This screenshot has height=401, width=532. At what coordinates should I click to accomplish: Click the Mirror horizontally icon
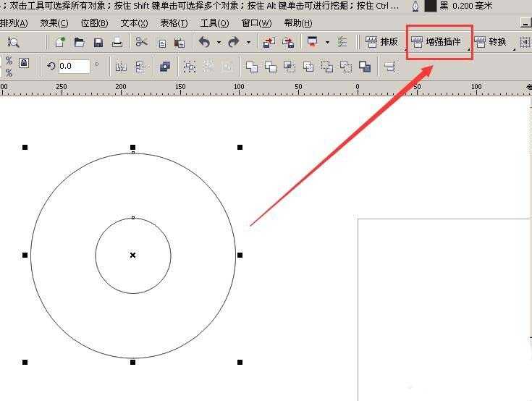121,67
